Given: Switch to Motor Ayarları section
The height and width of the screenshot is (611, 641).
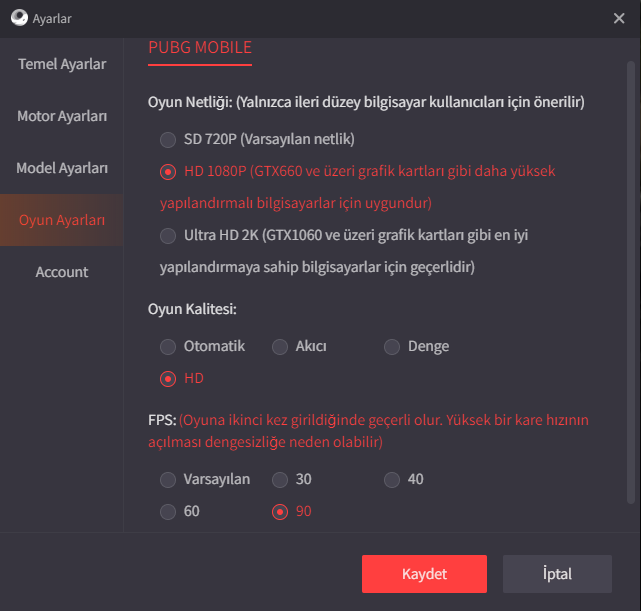Looking at the screenshot, I should click(x=62, y=116).
